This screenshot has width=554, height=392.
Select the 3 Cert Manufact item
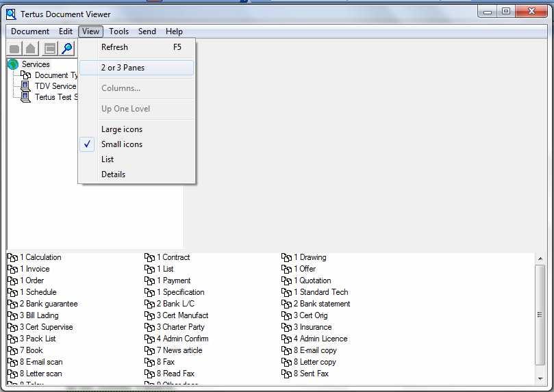point(177,315)
